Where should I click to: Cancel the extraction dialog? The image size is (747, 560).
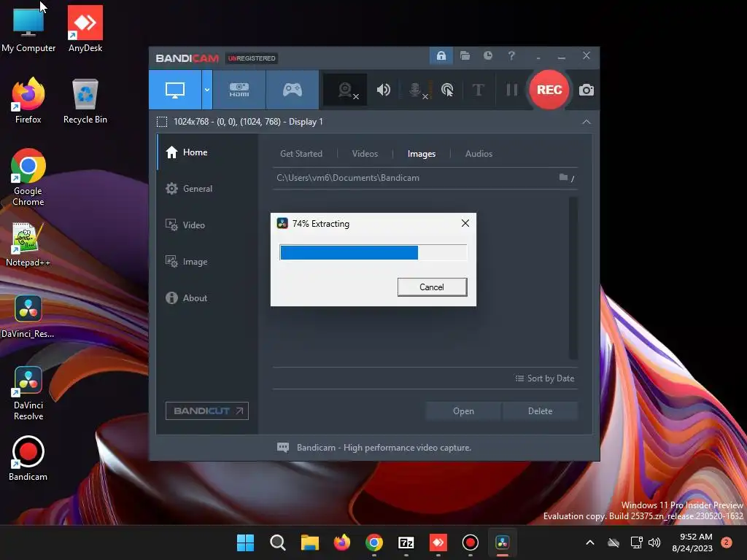tap(432, 287)
